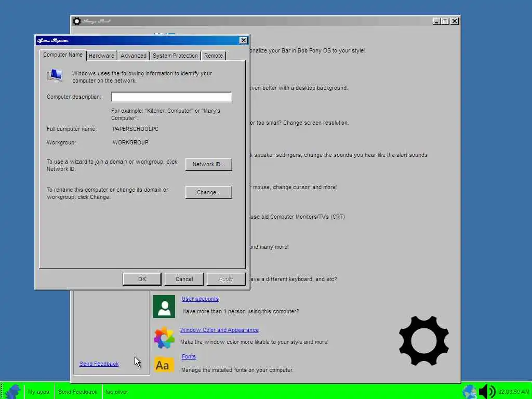Open the Hardware tab
This screenshot has height=399, width=532.
(101, 56)
